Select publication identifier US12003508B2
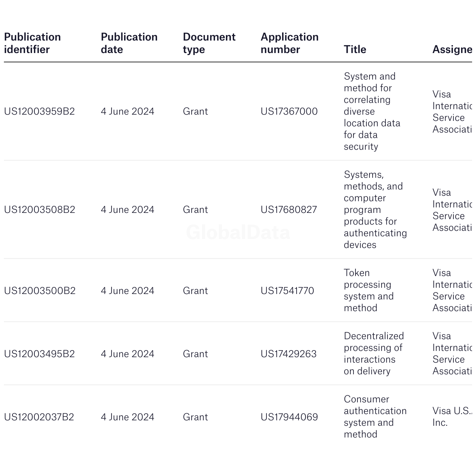Screen dimensions: 476x464 point(39,210)
